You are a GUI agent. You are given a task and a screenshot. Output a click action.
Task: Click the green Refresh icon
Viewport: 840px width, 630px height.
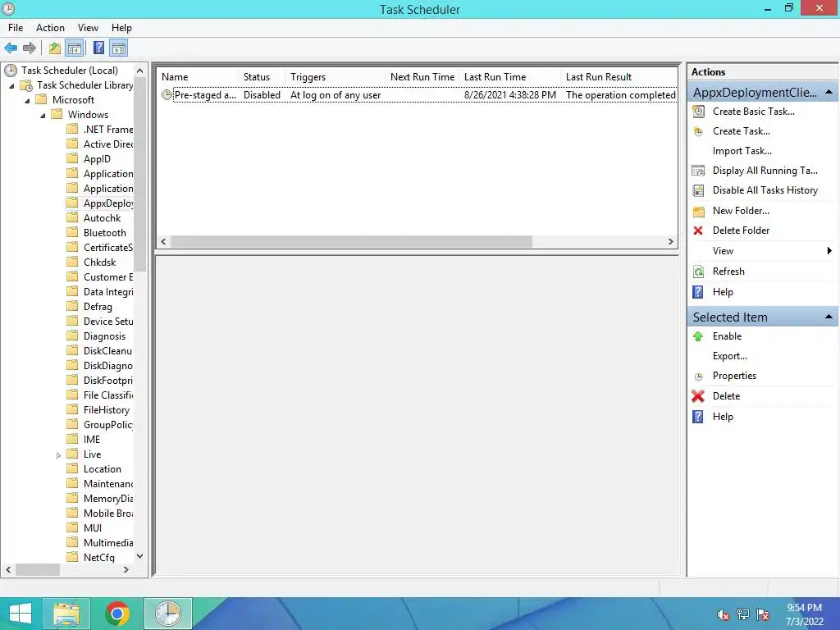point(698,272)
